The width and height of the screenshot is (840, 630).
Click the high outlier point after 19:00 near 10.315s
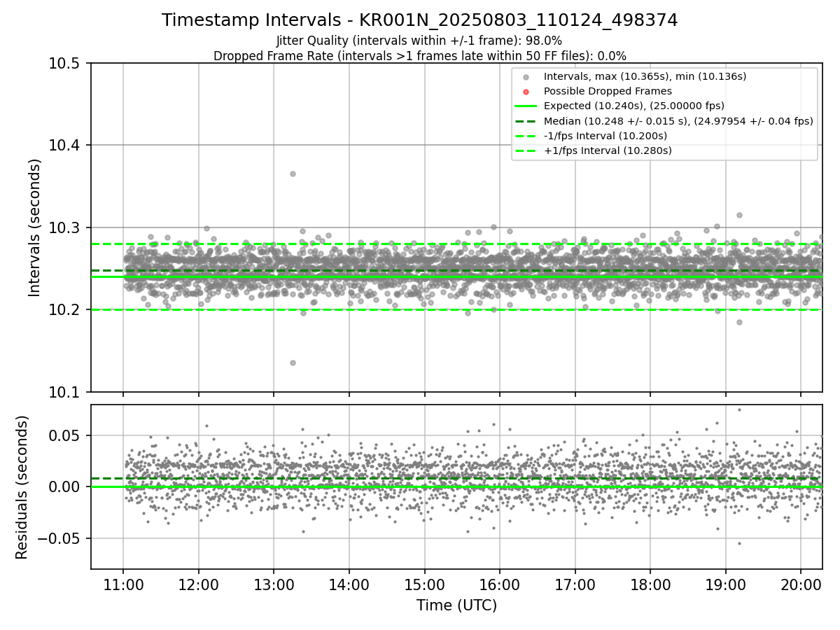pyautogui.click(x=739, y=215)
